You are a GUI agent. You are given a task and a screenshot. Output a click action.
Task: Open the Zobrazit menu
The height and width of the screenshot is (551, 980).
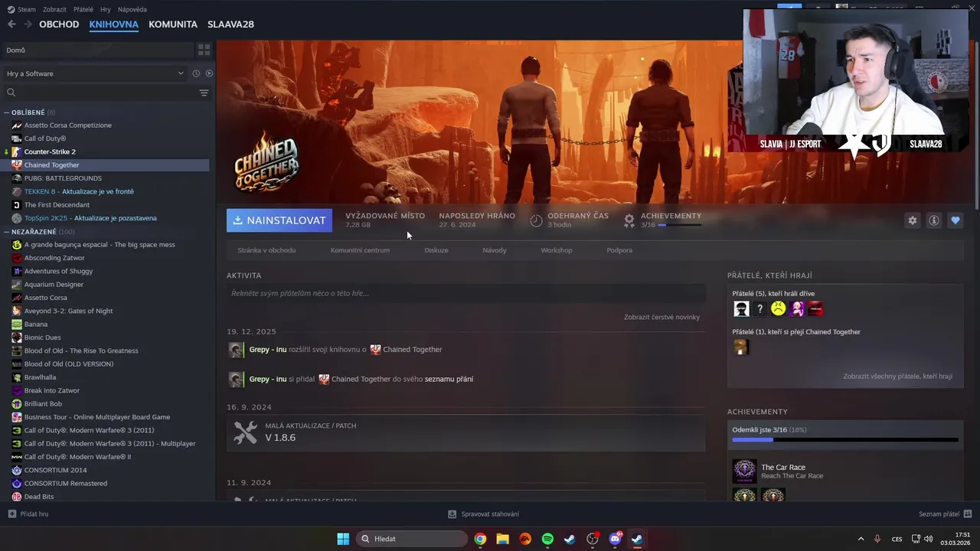point(54,9)
